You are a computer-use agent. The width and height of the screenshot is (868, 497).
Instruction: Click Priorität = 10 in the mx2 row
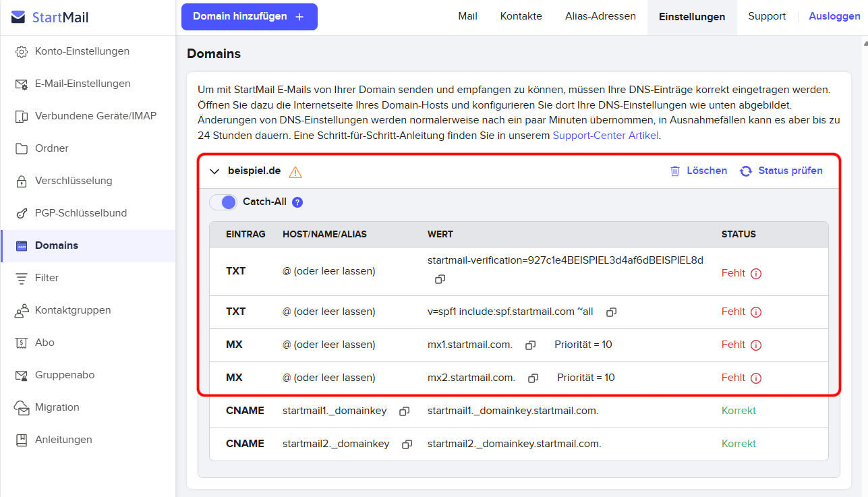point(586,378)
